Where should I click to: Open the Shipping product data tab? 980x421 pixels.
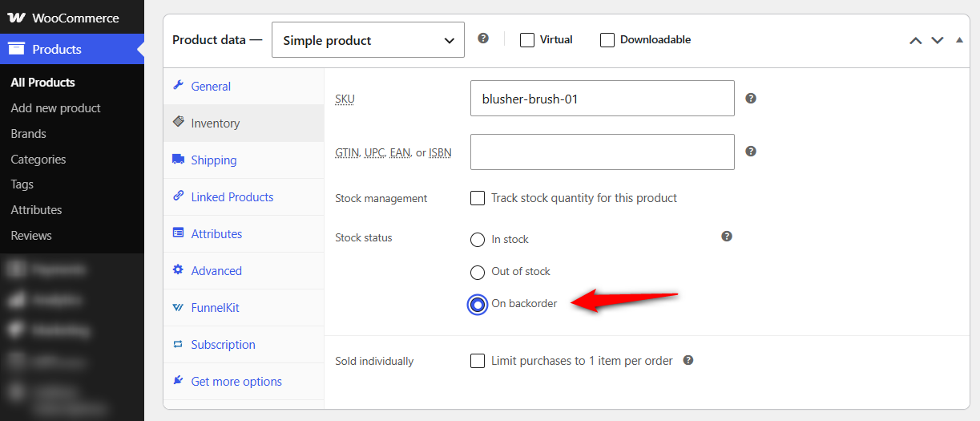(x=244, y=160)
